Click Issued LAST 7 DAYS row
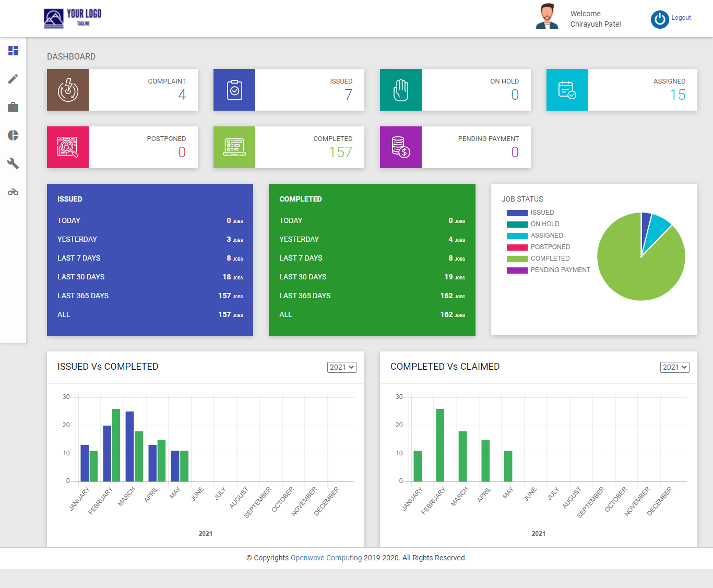 (x=150, y=258)
